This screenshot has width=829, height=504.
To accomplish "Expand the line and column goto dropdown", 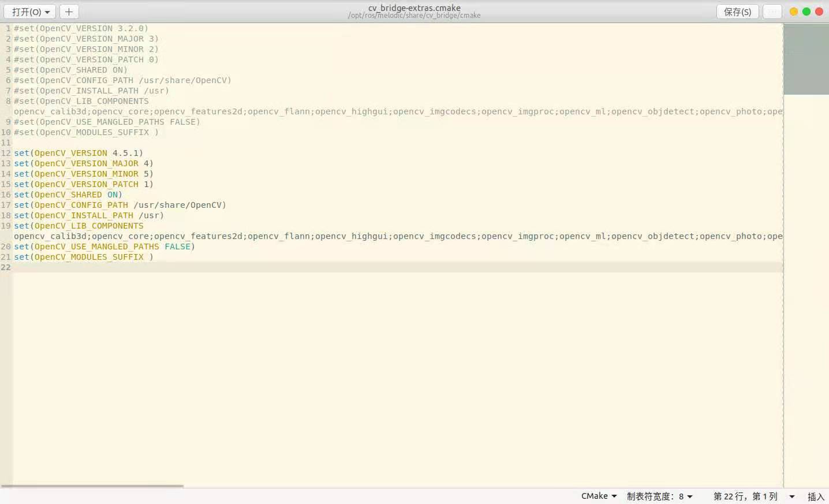I will click(x=791, y=496).
